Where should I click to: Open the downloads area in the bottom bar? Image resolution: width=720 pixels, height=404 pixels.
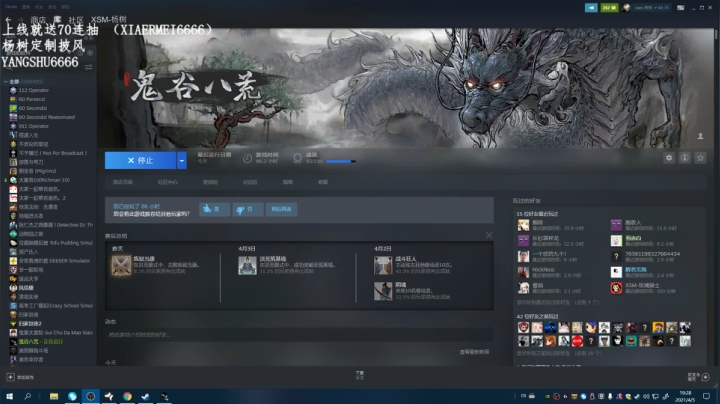360,375
